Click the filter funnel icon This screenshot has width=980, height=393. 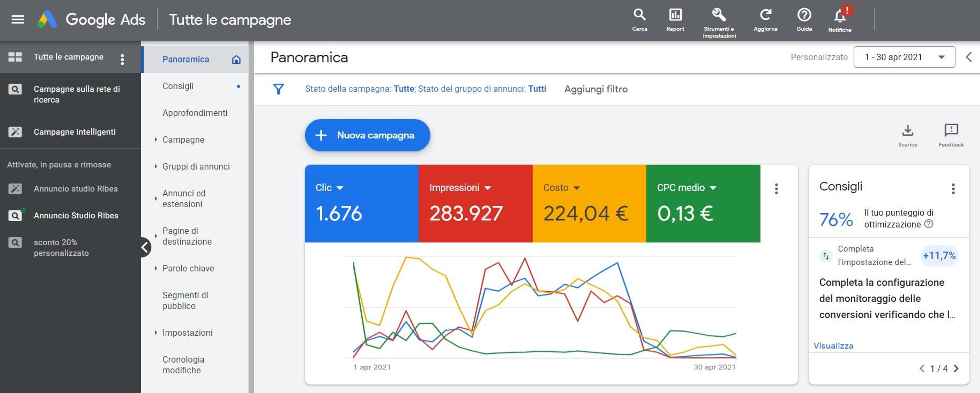coord(278,89)
